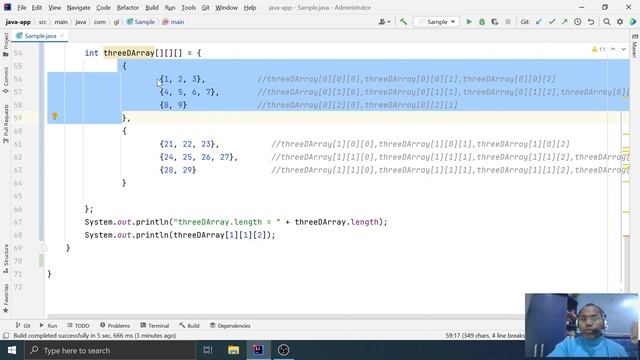Go to previous highlighted problem arrow
Viewport: 640px width, 360px height.
coord(613,49)
